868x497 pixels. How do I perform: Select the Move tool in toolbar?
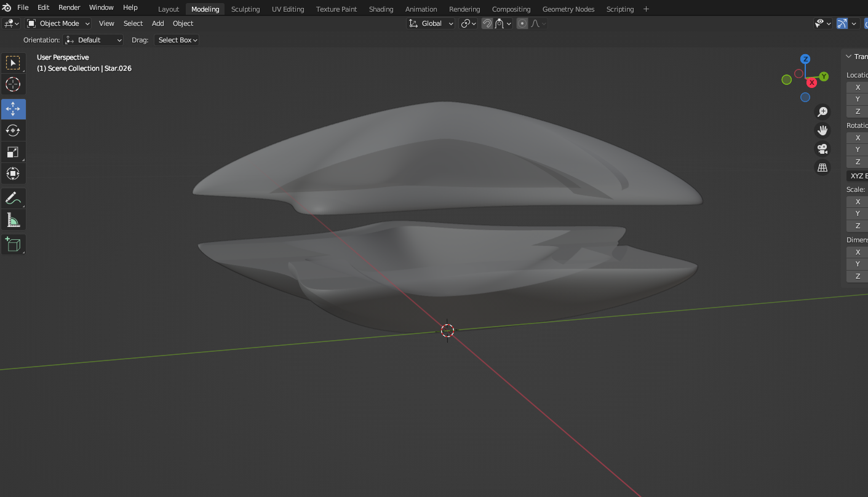tap(13, 109)
